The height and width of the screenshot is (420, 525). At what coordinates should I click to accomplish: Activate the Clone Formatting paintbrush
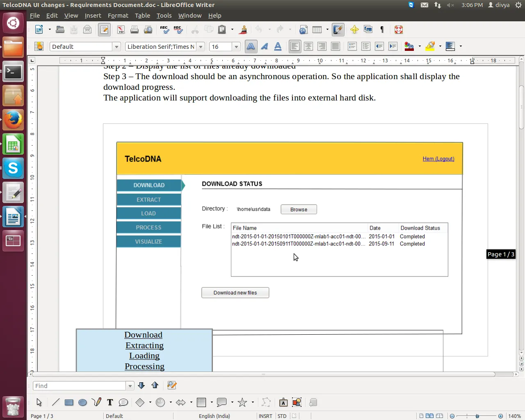click(243, 30)
